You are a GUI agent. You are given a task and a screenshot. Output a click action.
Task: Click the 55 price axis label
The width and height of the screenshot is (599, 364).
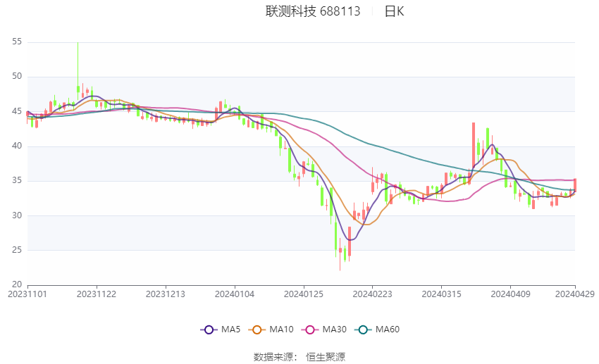[17, 42]
